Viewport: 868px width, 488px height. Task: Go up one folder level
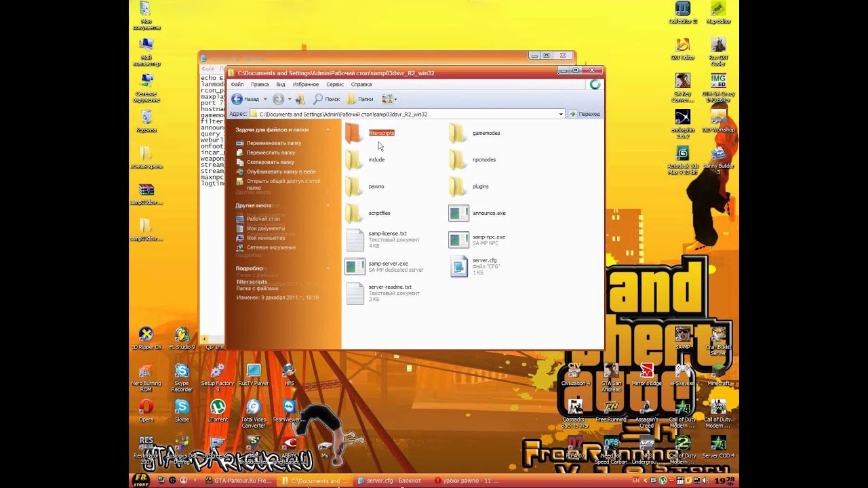pyautogui.click(x=300, y=99)
